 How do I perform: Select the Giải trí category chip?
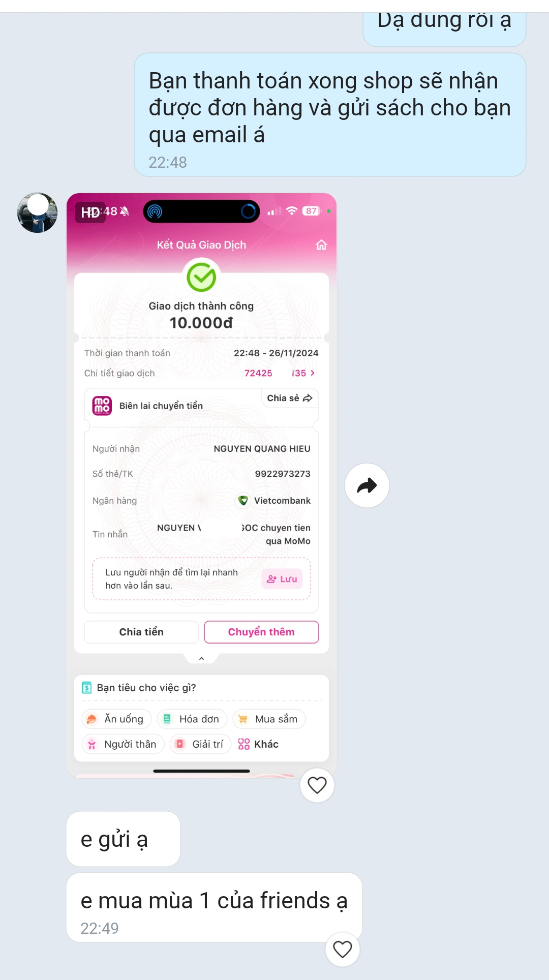pyautogui.click(x=200, y=744)
